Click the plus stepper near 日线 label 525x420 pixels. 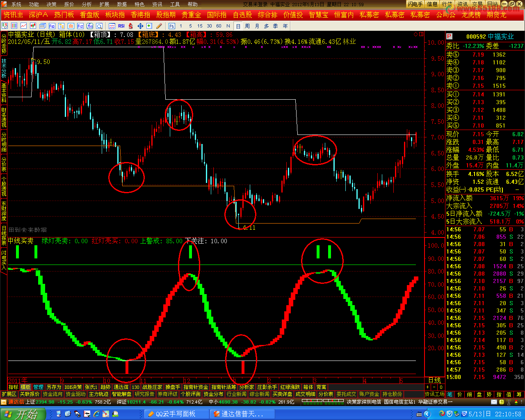(x=428, y=387)
